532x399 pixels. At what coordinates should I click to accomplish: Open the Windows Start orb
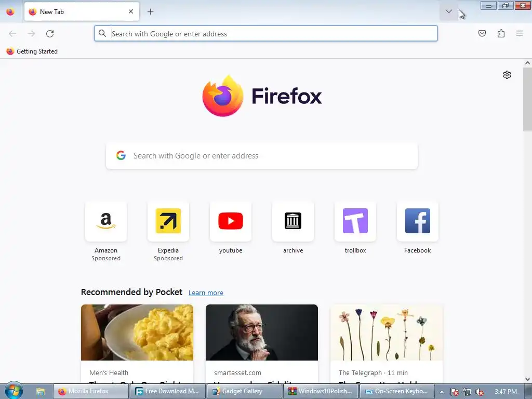(x=14, y=390)
